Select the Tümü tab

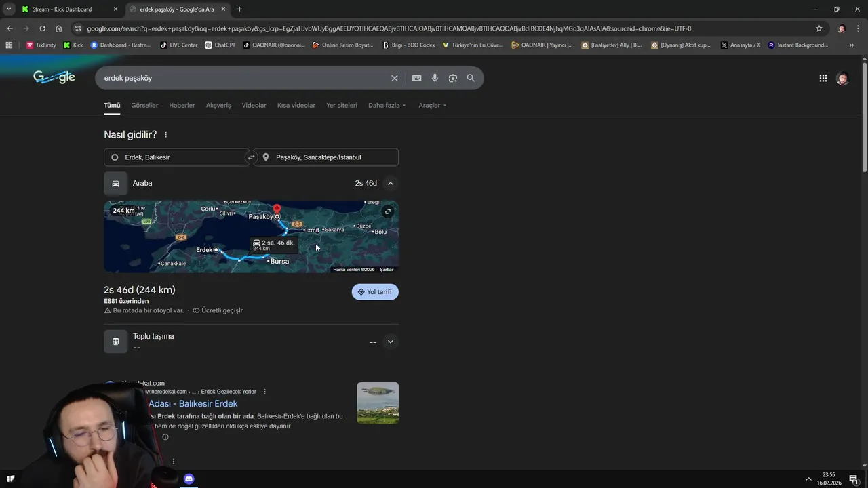112,105
